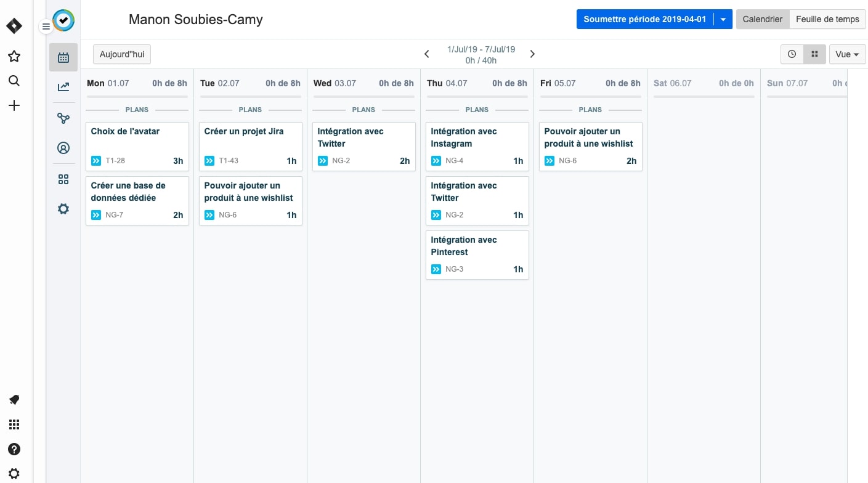
Task: Collapse the sidebar with the hamburger toggle
Action: click(x=46, y=26)
